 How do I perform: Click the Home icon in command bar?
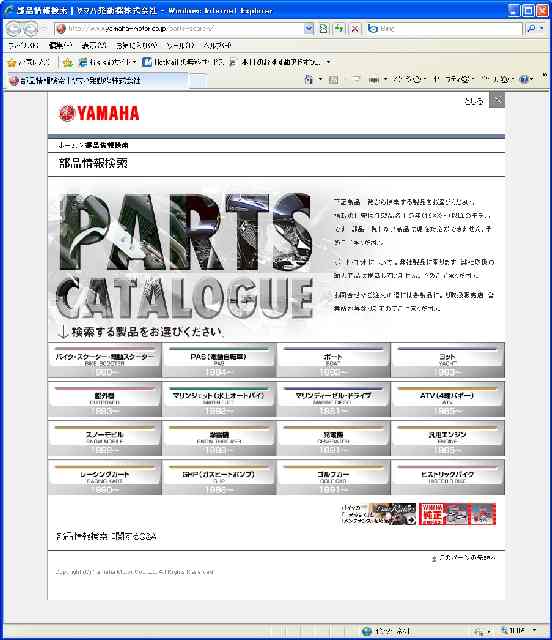click(309, 79)
